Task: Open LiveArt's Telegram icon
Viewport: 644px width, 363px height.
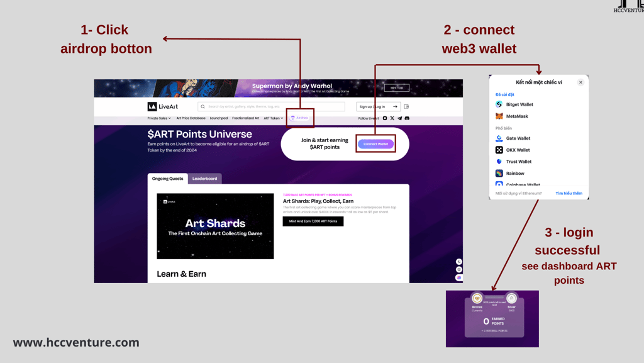Action: click(x=399, y=118)
